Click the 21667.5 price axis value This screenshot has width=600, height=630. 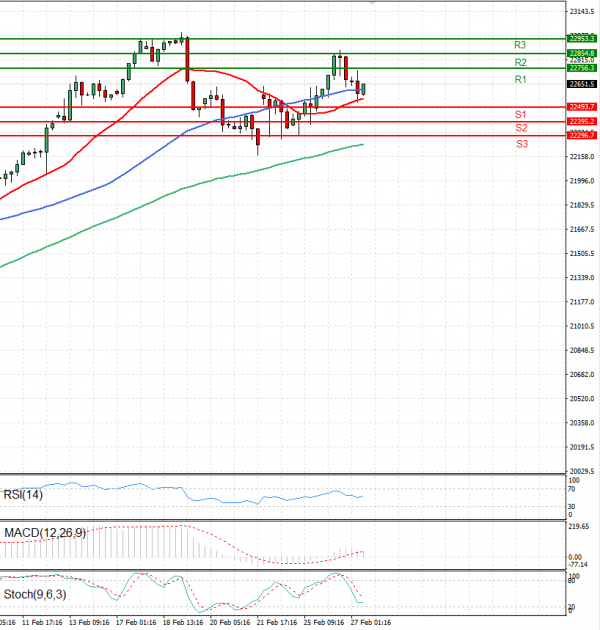582,229
